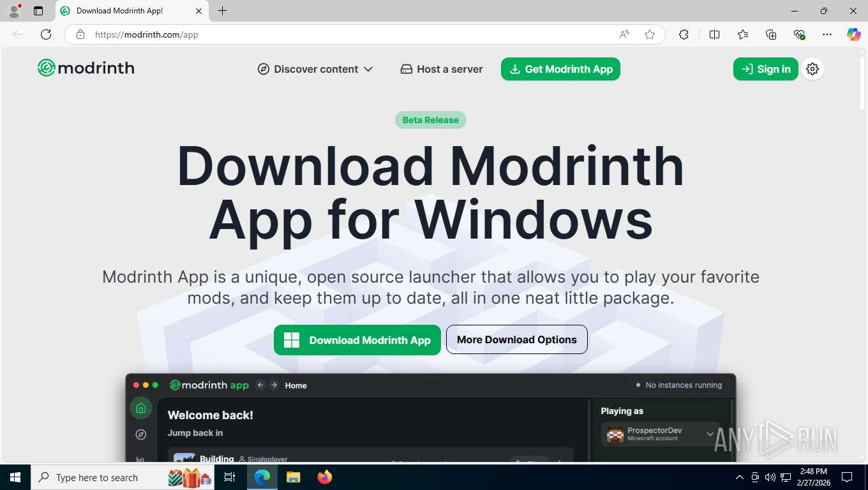Click app preview forward arrow
Viewport: 868px width, 490px height.
click(x=274, y=385)
